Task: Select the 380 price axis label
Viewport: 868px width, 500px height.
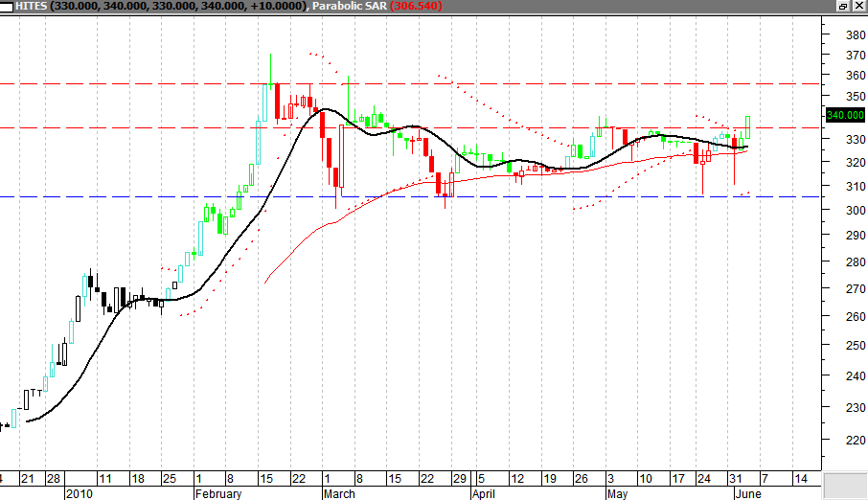Action: (856, 34)
